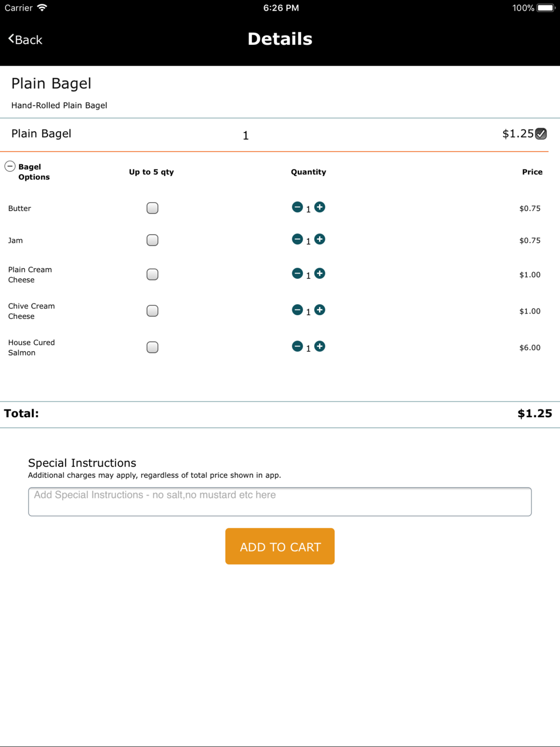Collapse the Bagel Options section
560x747 pixels.
(x=10, y=166)
